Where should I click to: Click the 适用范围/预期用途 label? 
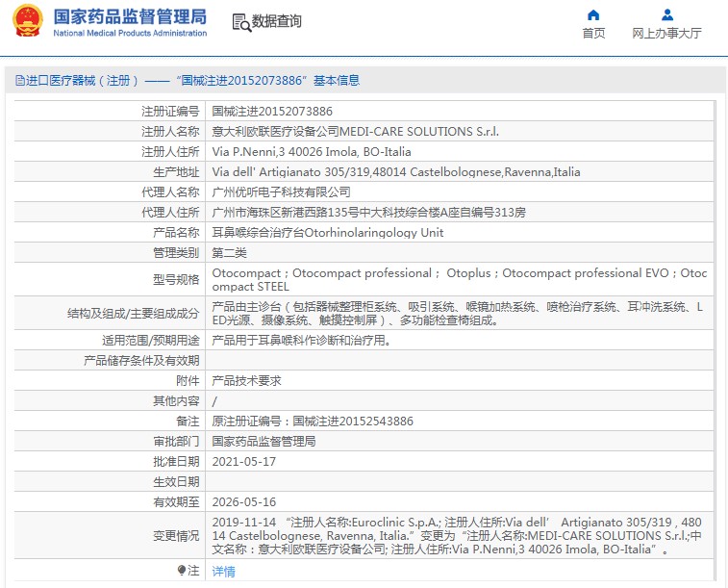click(x=150, y=341)
